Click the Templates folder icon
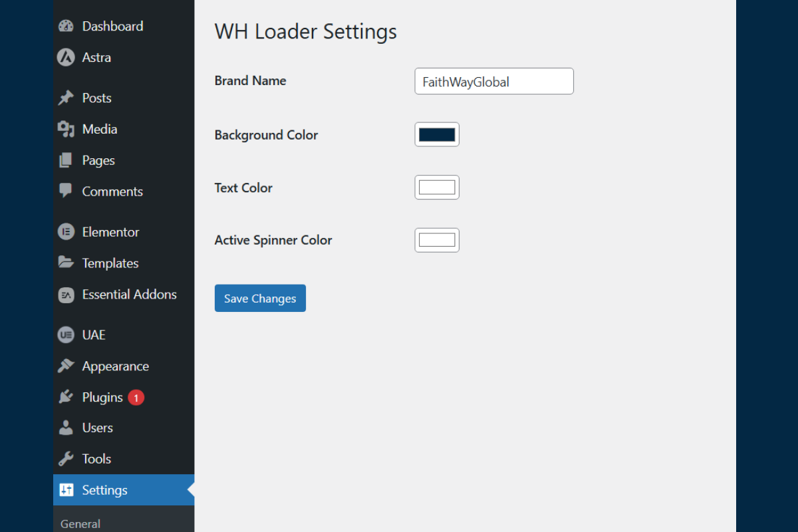The width and height of the screenshot is (798, 532). [66, 263]
